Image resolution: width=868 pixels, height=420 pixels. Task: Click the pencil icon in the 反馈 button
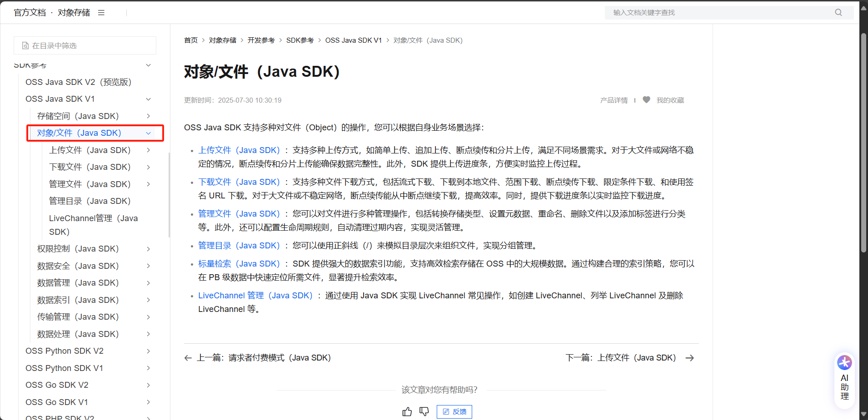(447, 411)
